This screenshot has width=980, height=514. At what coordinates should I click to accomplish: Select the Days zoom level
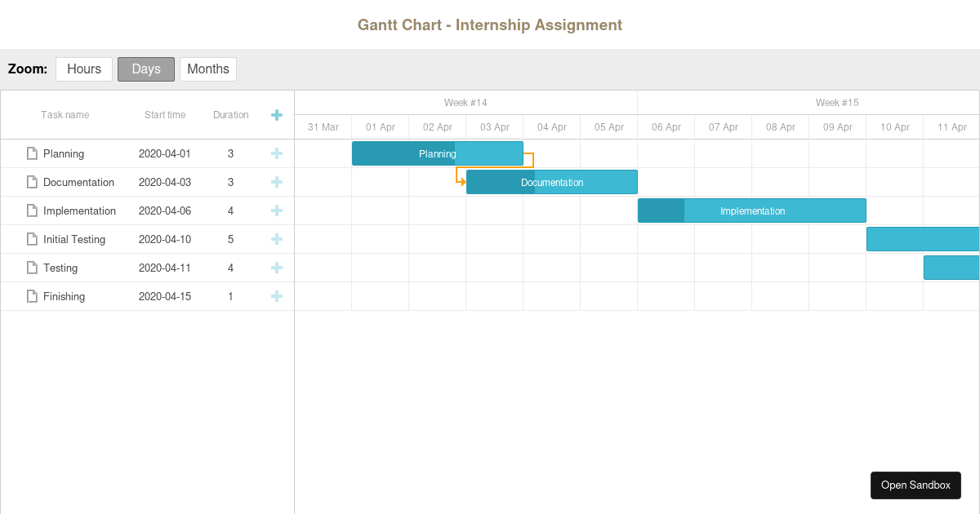145,69
